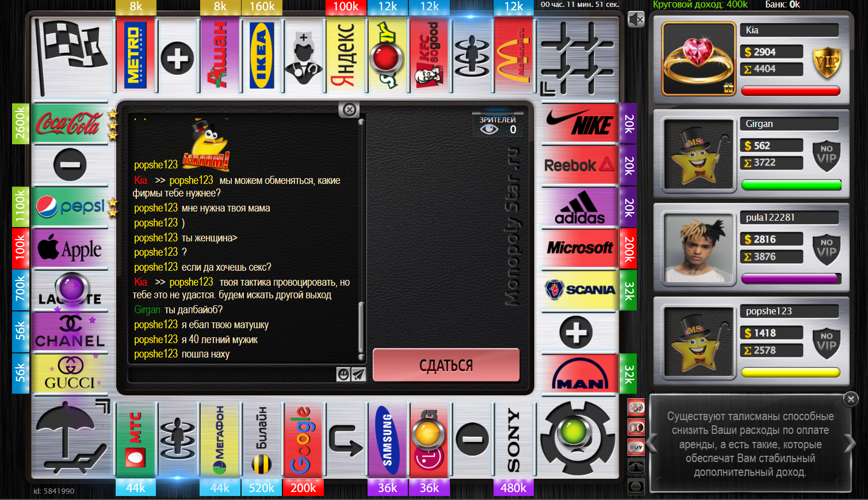Open popshe123's star mascot avatar

pos(699,341)
